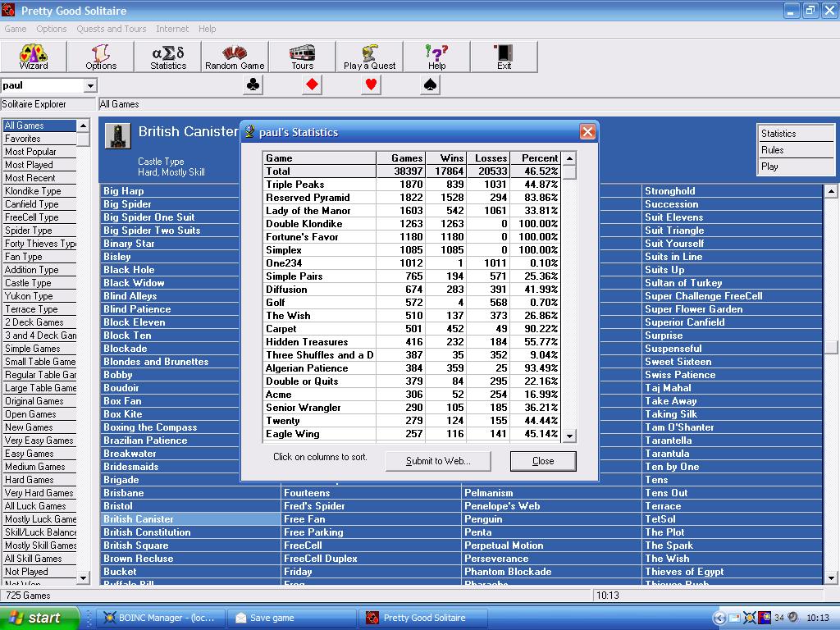The height and width of the screenshot is (630, 840).
Task: Sort statistics by the Percent column header
Action: 535,158
